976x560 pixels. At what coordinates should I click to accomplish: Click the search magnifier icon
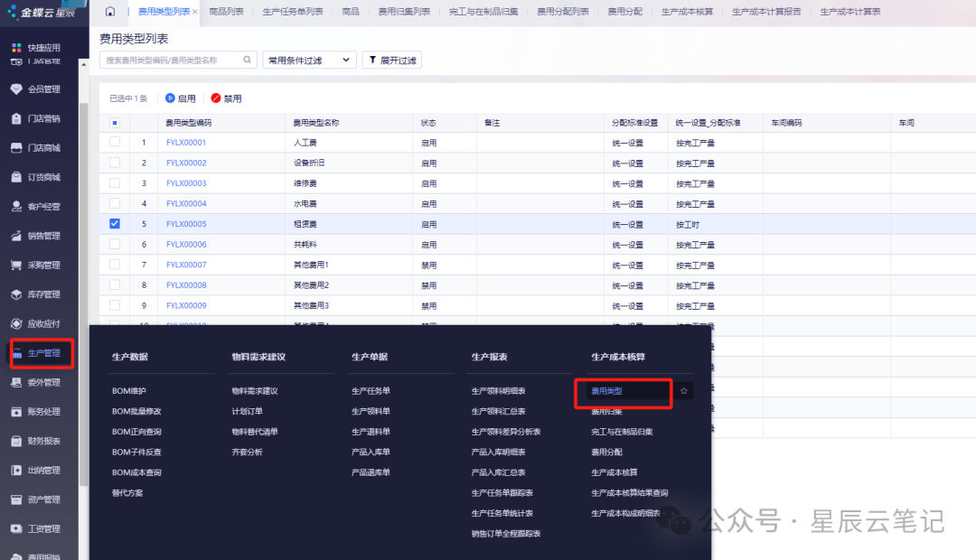click(x=247, y=60)
